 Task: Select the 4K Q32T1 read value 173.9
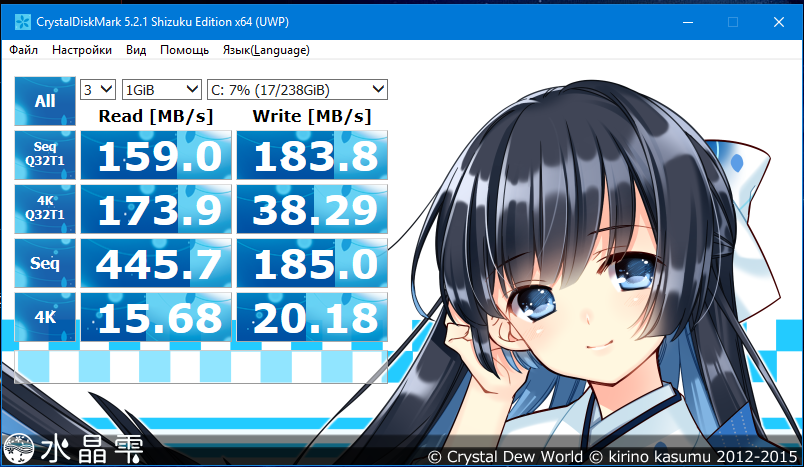pyautogui.click(x=156, y=209)
